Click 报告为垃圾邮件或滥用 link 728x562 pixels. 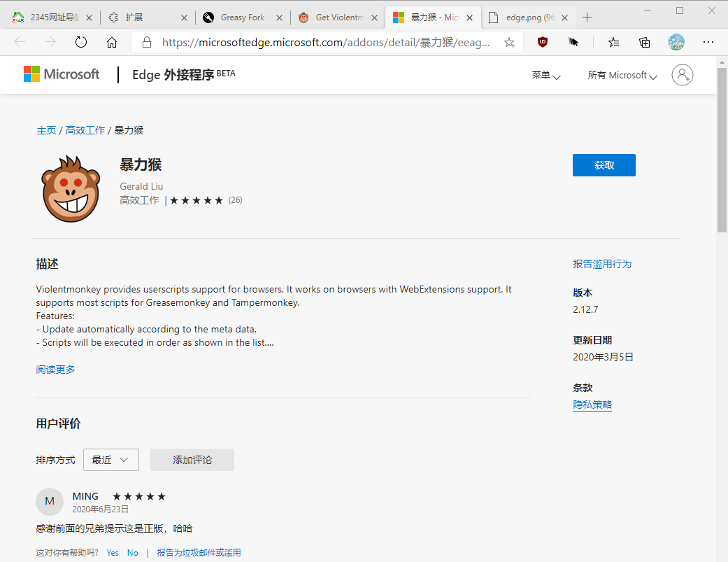click(x=199, y=553)
